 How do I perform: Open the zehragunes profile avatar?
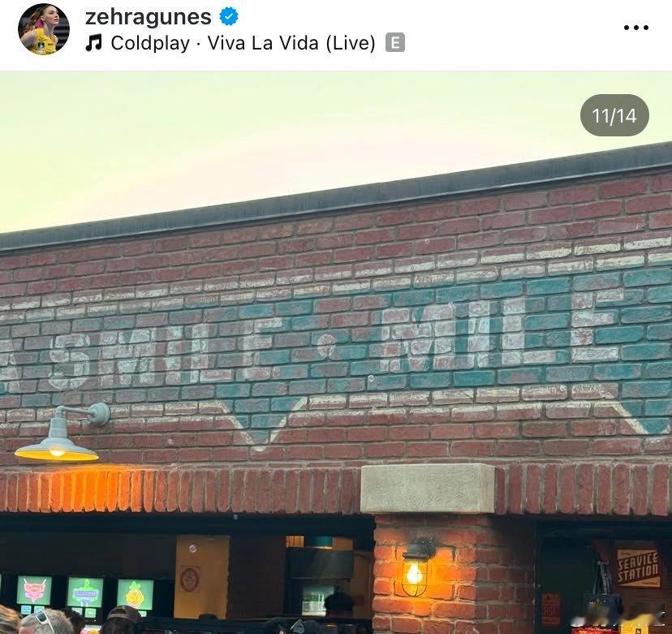tap(44, 28)
